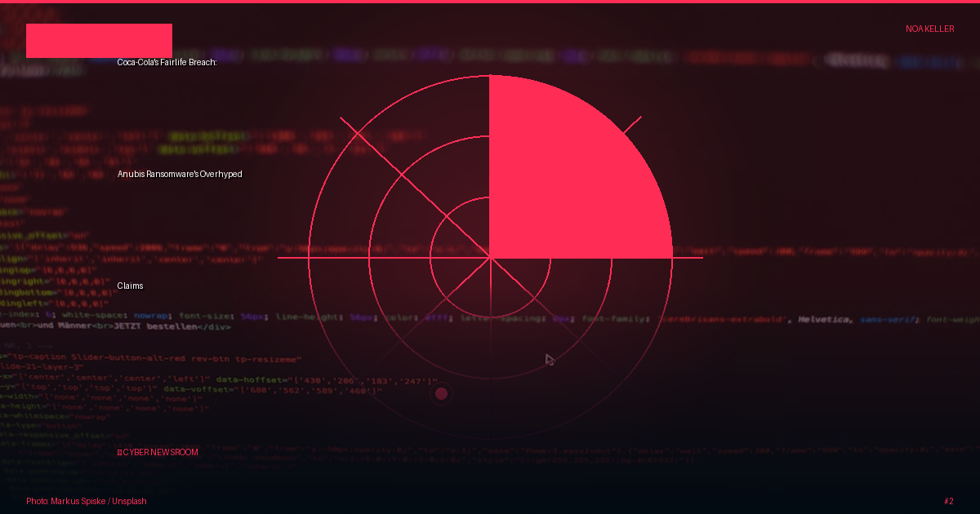Click the #2 slide number
The height and width of the screenshot is (514, 980).
[x=948, y=501]
